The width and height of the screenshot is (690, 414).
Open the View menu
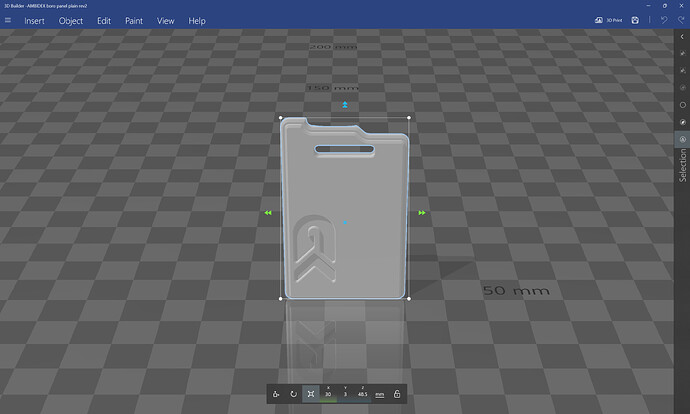[165, 21]
